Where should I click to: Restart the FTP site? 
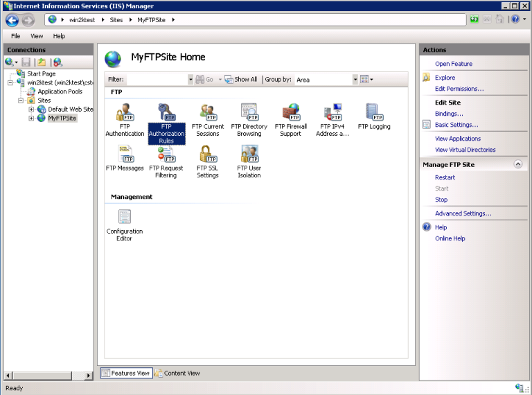click(x=445, y=177)
